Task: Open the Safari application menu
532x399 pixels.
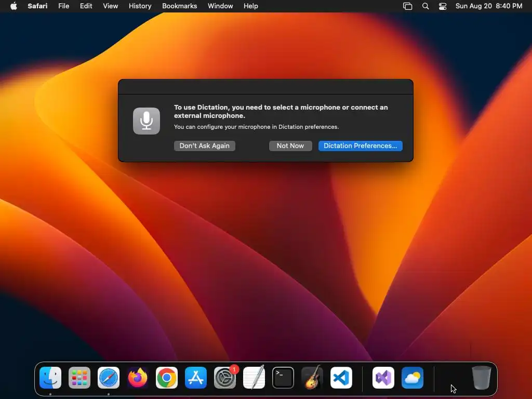Action: click(x=37, y=6)
